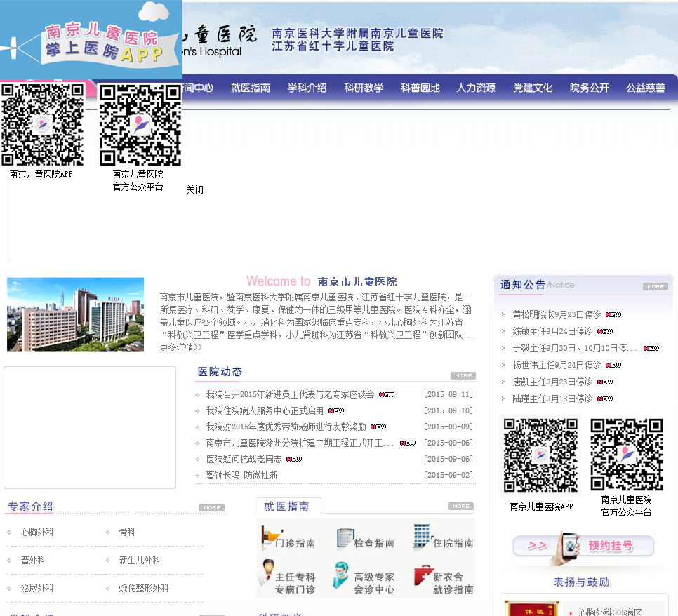Screen dimensions: 678x616
Task: Click MORE in the 就医指南 section
Action: pyautogui.click(x=461, y=507)
